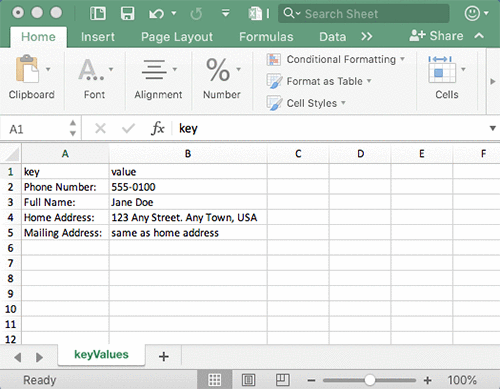Add a new sheet with plus button
500x389 pixels.
click(x=164, y=356)
